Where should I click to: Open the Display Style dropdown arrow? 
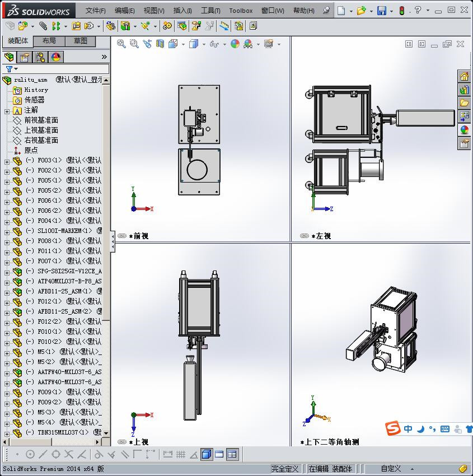[204, 45]
